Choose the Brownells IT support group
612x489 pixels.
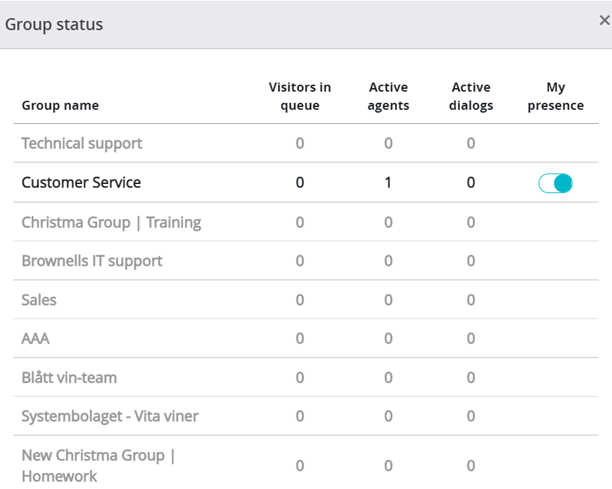coord(92,261)
